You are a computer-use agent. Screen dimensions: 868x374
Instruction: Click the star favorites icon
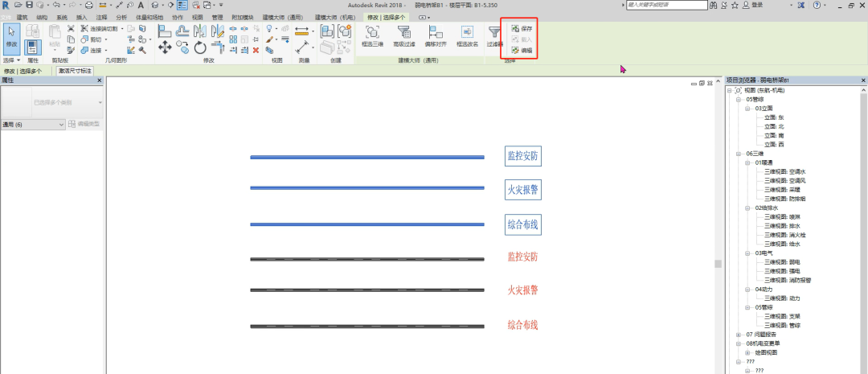pyautogui.click(x=735, y=5)
